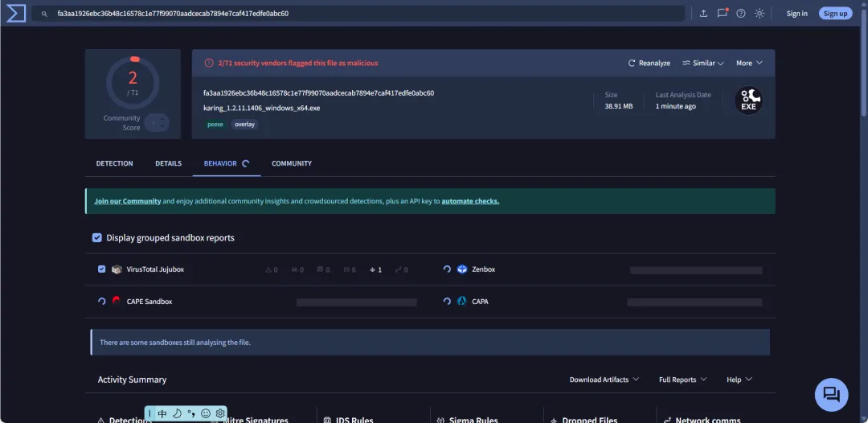Click the overlay tag
The image size is (868, 423).
[x=244, y=125]
